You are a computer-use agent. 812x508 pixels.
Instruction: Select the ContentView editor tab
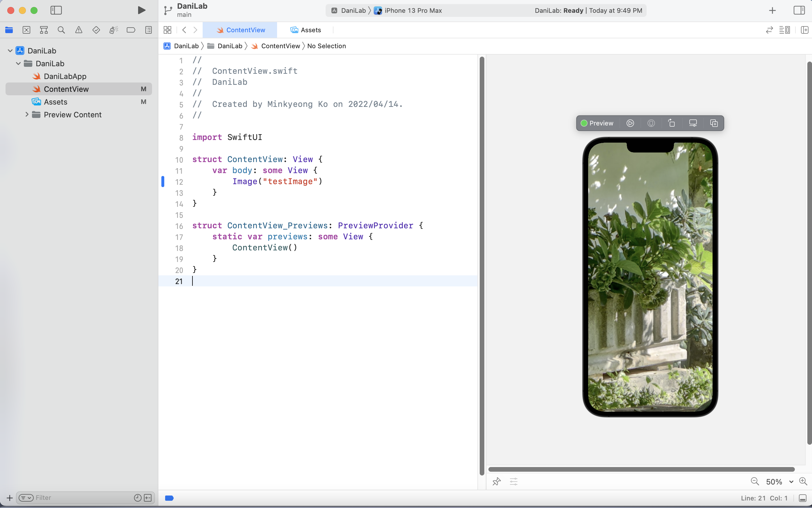point(241,30)
